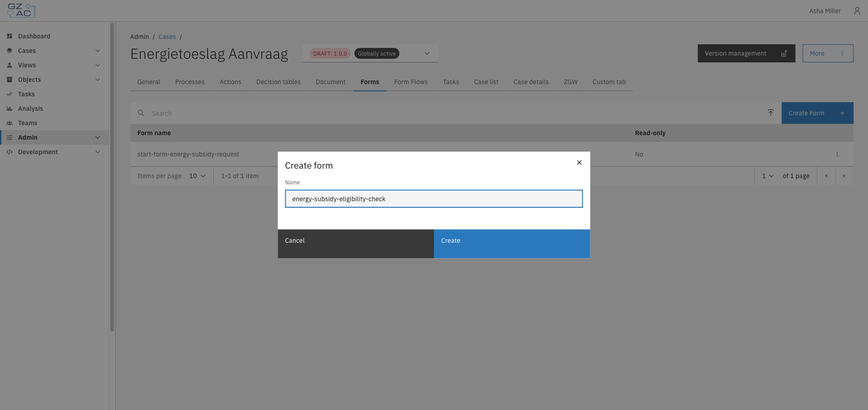Collapse the Admin sidebar menu
Viewport: 868px width, 410px height.
point(98,137)
